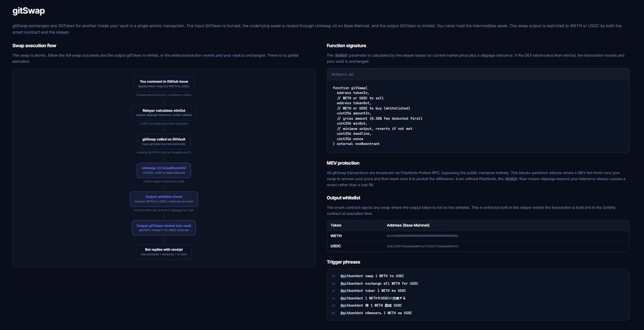Click '@gitbankbot swap 1 WETH to USDC' phrase
This screenshot has height=330, width=644.
372,276
